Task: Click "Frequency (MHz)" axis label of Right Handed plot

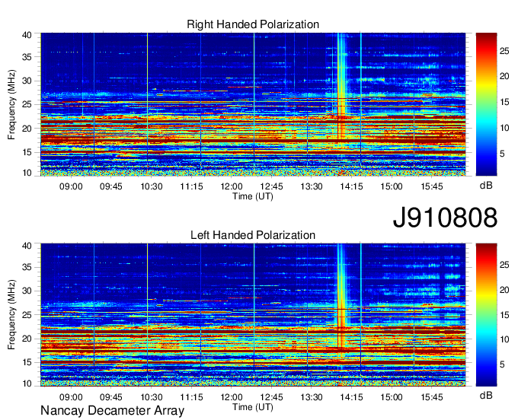Action: coord(11,104)
